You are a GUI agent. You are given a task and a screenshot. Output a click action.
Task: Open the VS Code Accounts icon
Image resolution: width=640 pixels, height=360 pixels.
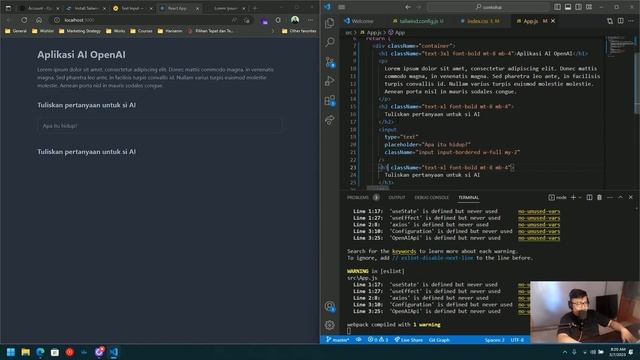pos(330,307)
